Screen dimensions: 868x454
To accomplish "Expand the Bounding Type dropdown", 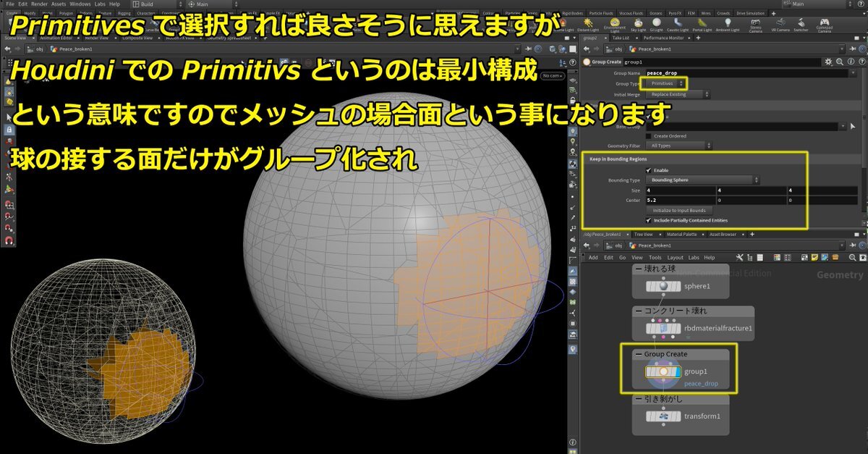I will click(x=702, y=180).
